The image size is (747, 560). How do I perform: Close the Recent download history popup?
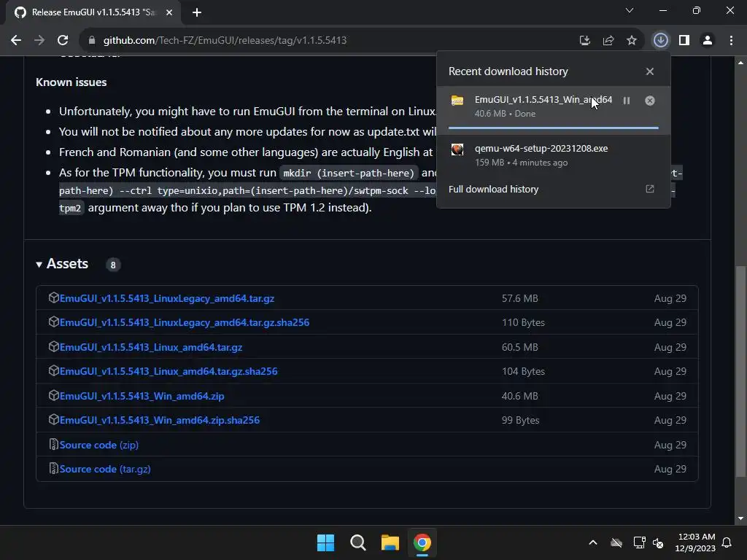point(650,71)
